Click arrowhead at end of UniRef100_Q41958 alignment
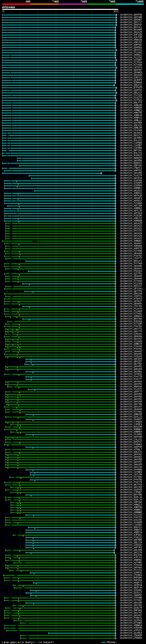Viewport: 146px width, 644px height. pos(101,173)
